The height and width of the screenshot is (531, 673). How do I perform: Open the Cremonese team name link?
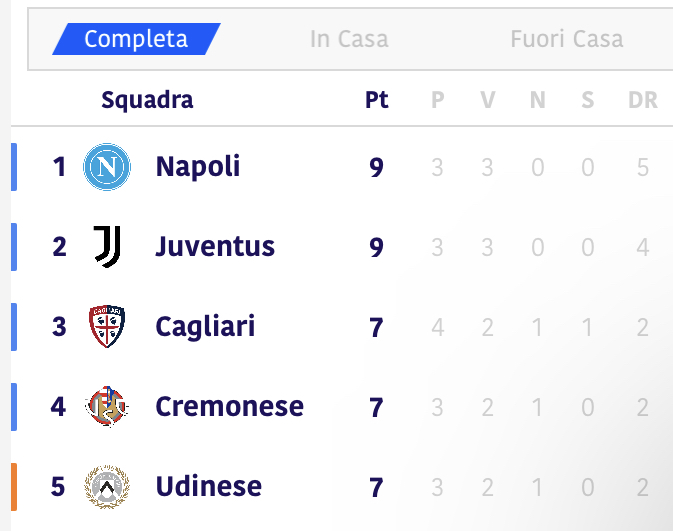[230, 407]
